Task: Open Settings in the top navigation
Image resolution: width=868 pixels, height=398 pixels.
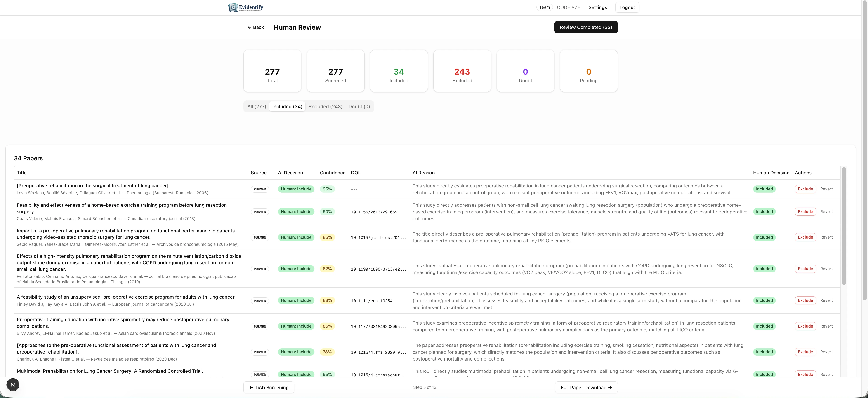Action: point(597,7)
